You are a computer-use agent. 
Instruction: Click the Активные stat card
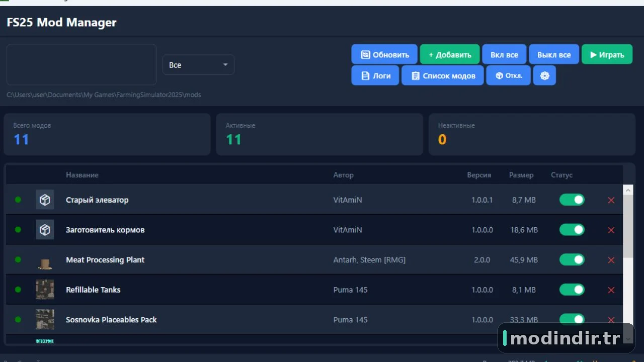pos(319,134)
